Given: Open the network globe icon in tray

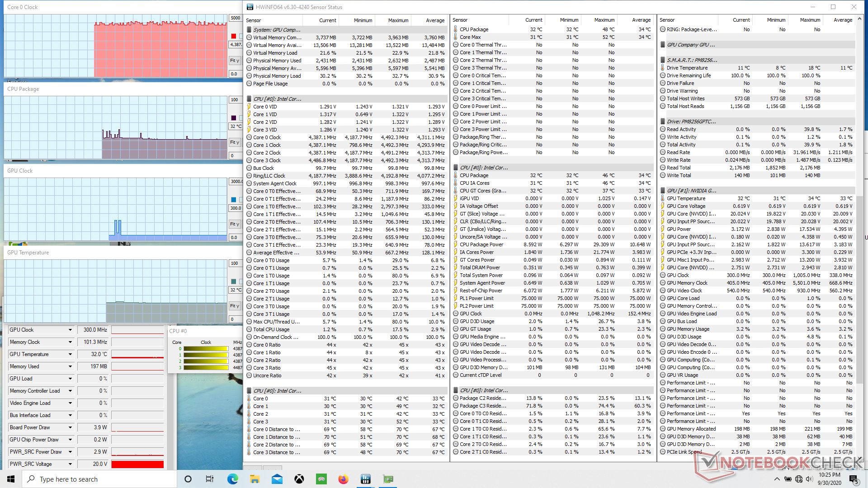Looking at the screenshot, I should click(799, 479).
